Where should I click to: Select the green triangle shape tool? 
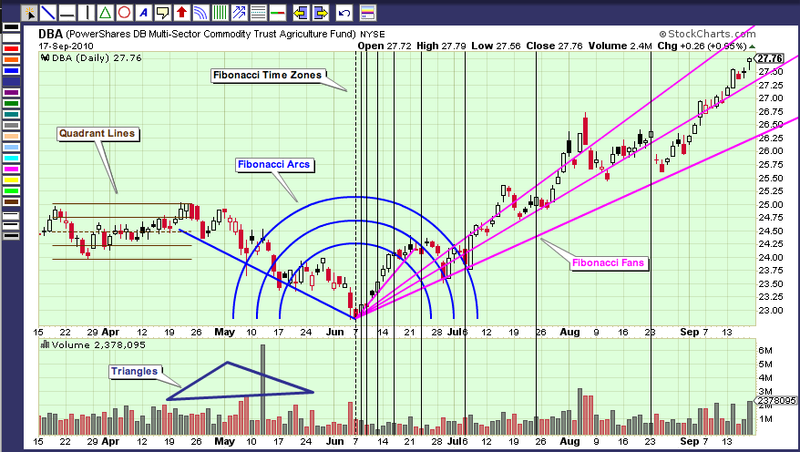pos(105,13)
